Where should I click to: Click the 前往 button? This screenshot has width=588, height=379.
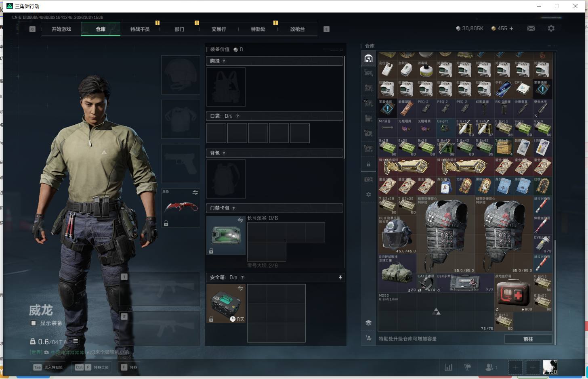point(528,339)
